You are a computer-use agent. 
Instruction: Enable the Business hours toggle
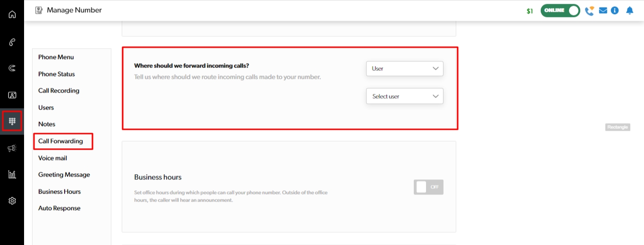[x=428, y=187]
